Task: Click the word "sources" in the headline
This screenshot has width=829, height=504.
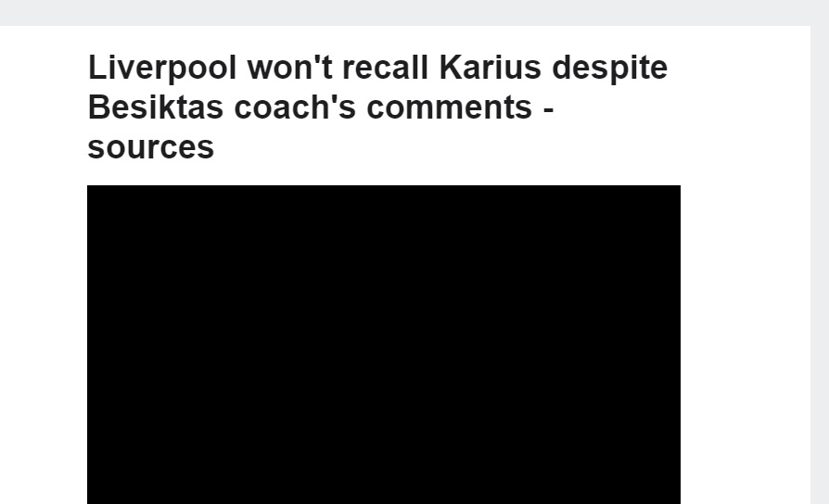Action: pyautogui.click(x=150, y=147)
